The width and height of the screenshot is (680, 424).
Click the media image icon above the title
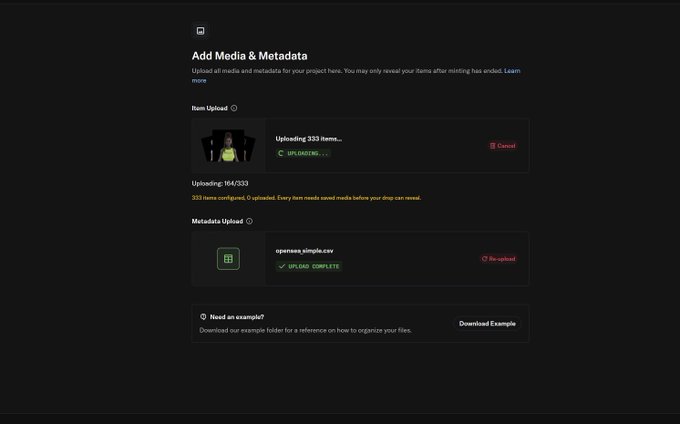tap(200, 31)
